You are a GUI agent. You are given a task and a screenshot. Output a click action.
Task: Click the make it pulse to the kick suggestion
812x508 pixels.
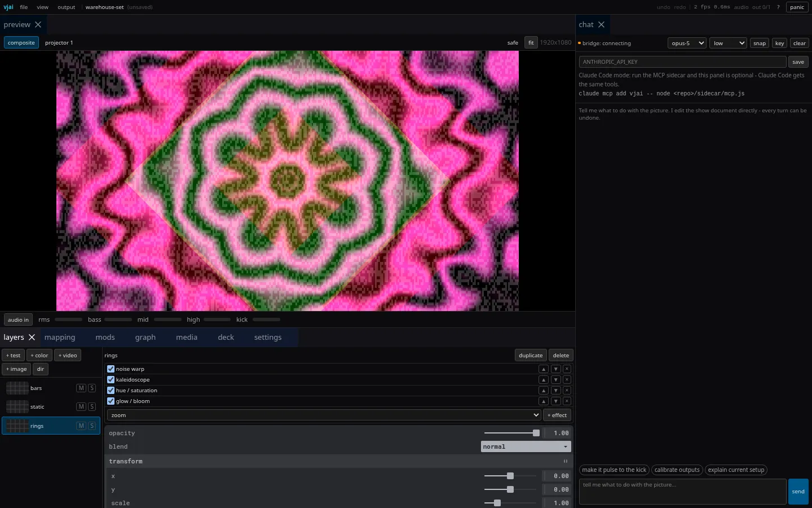(x=614, y=470)
